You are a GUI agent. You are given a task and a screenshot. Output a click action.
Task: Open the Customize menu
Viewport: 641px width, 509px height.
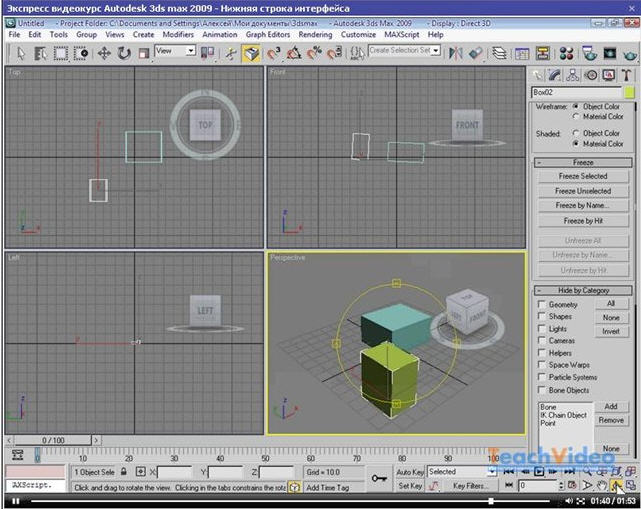358,35
